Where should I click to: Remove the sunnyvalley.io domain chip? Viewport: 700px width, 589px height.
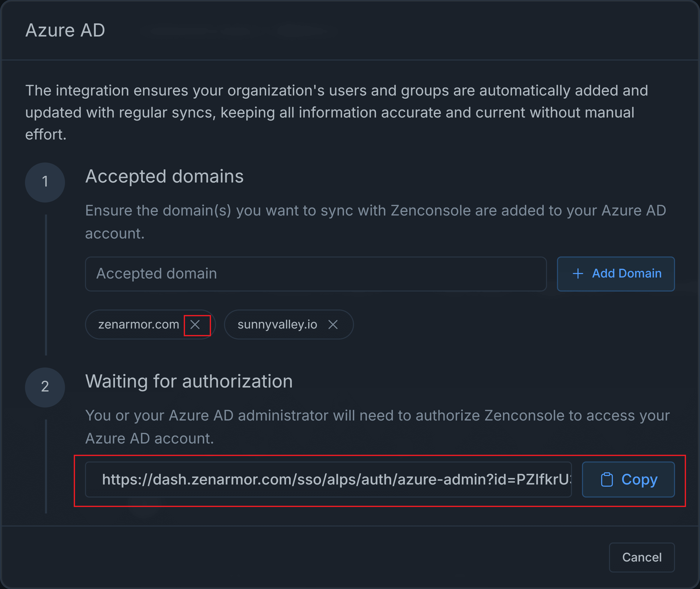[x=333, y=324]
